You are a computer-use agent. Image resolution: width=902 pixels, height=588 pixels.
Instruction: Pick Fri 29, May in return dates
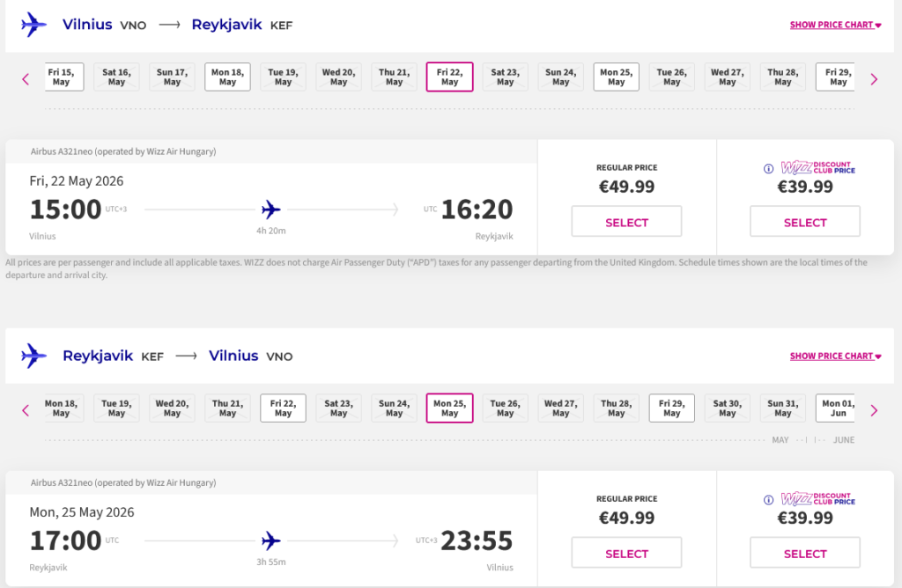click(x=671, y=408)
